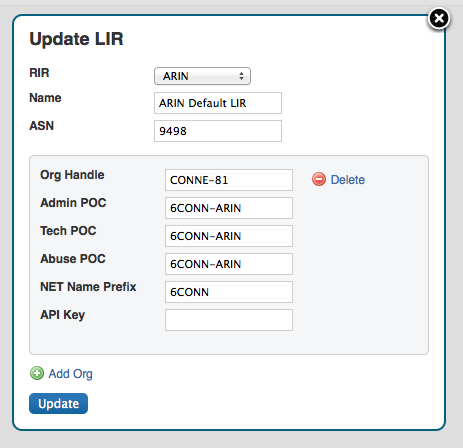Click into the Tech POC input field
The image size is (463, 448).
(229, 236)
